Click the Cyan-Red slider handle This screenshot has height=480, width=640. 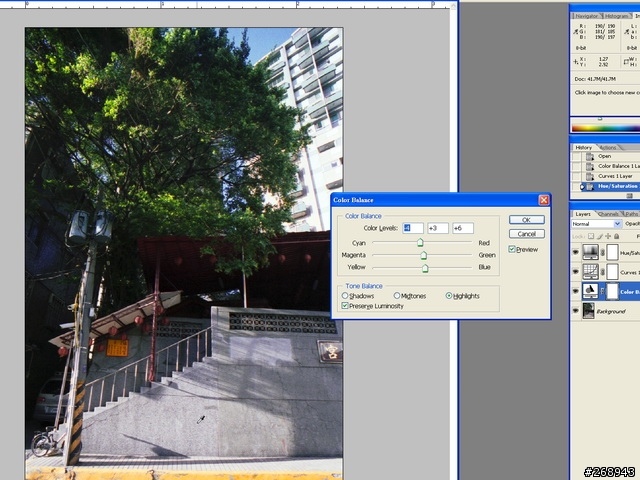420,243
